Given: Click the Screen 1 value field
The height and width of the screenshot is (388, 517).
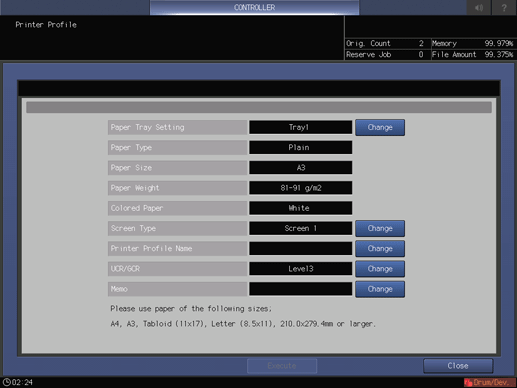Looking at the screenshot, I should pyautogui.click(x=300, y=228).
